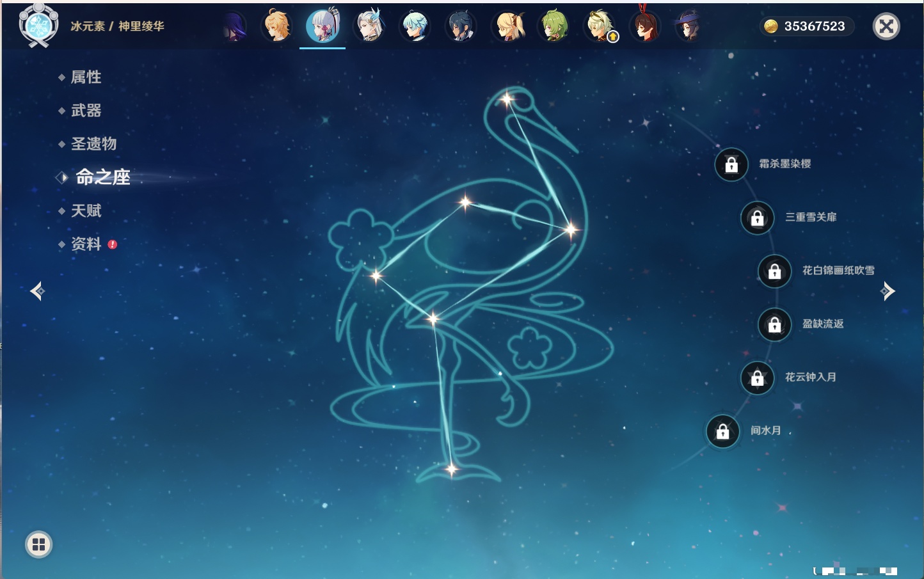
Task: Switch to the 武器 weapon page
Action: [x=86, y=111]
